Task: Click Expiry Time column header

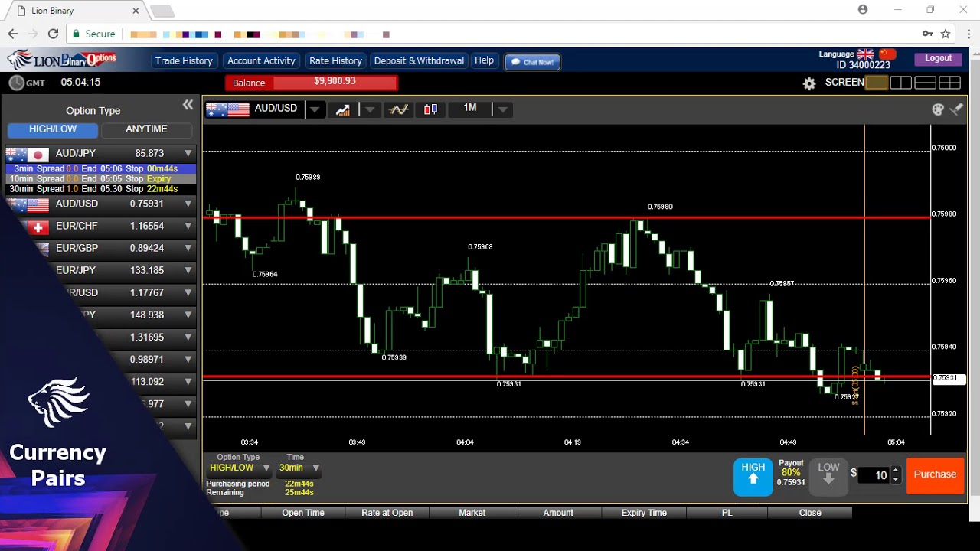Action: [644, 513]
